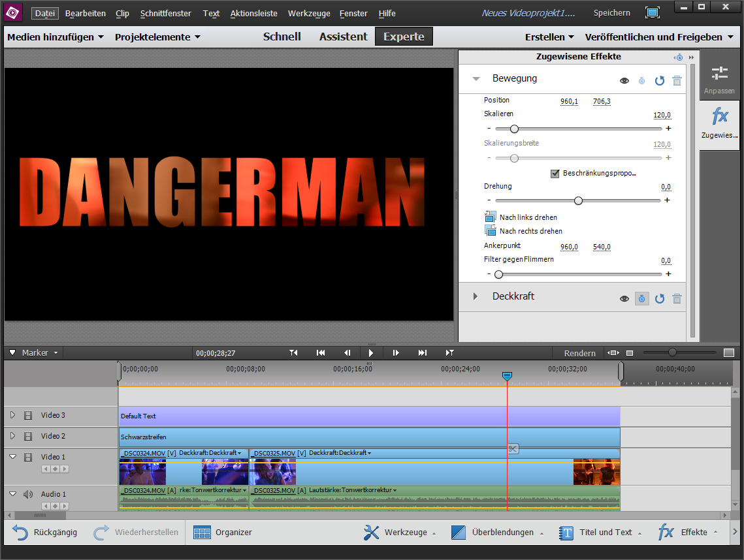Click the Rückgängig undo button

(44, 533)
